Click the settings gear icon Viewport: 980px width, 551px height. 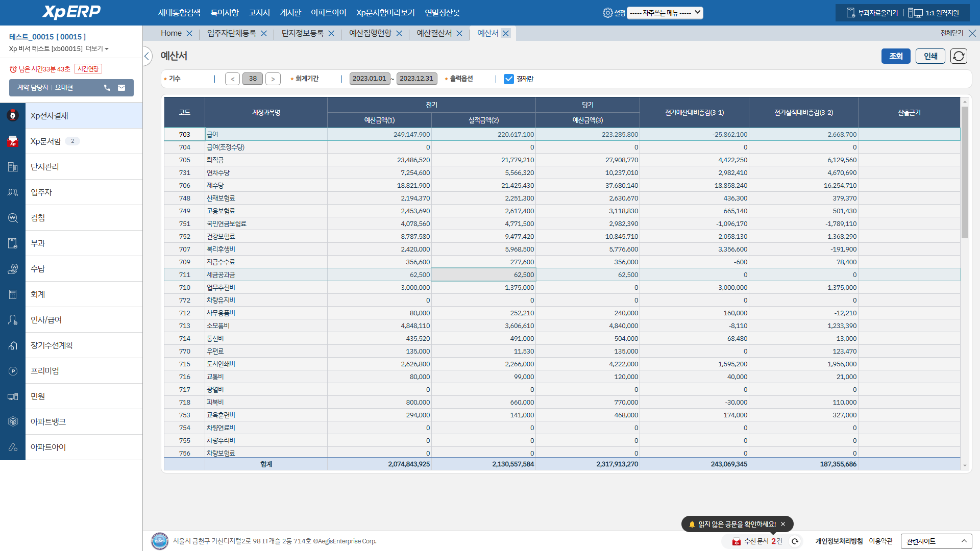pyautogui.click(x=607, y=13)
